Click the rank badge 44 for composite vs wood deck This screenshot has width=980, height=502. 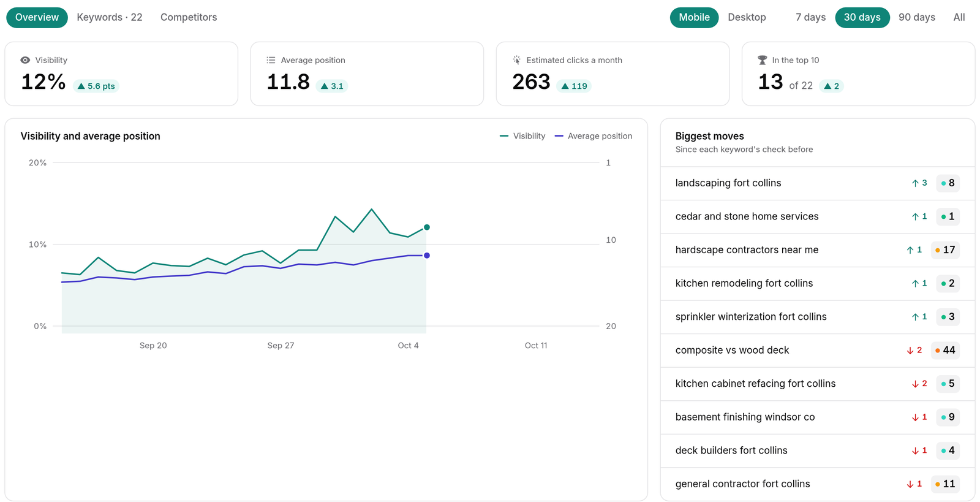pos(945,351)
